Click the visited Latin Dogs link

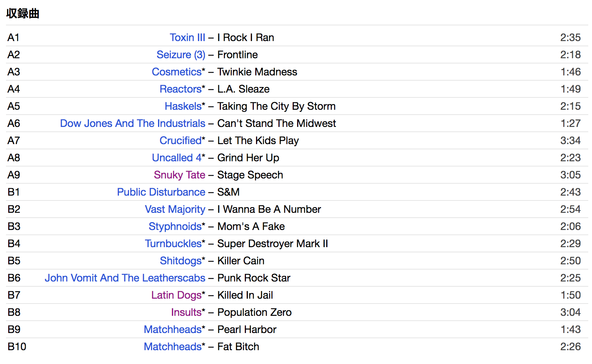coord(176,295)
